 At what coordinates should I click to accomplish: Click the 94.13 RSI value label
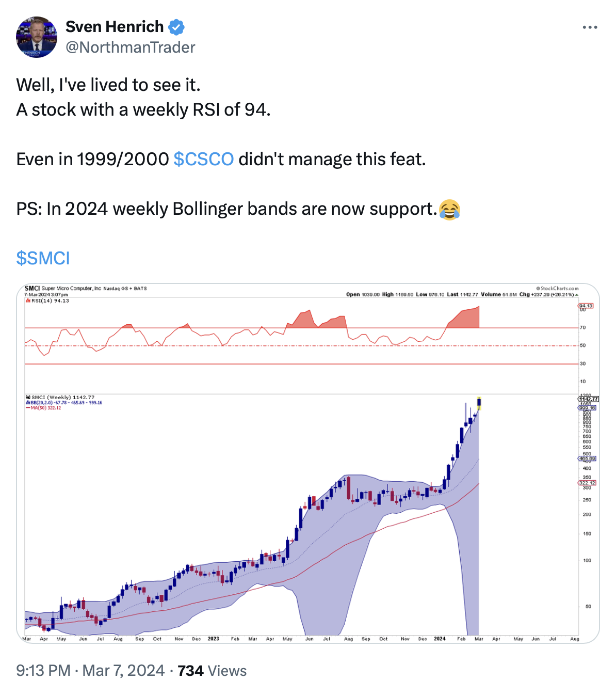(x=586, y=306)
